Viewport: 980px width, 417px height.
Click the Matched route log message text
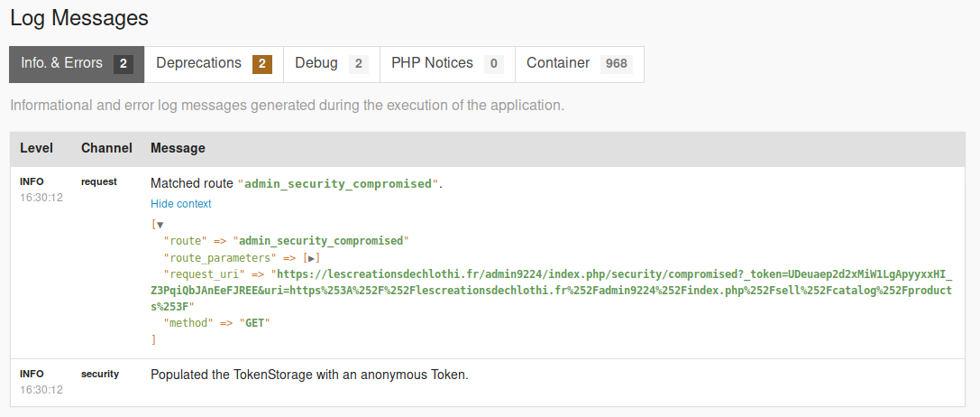(x=296, y=183)
